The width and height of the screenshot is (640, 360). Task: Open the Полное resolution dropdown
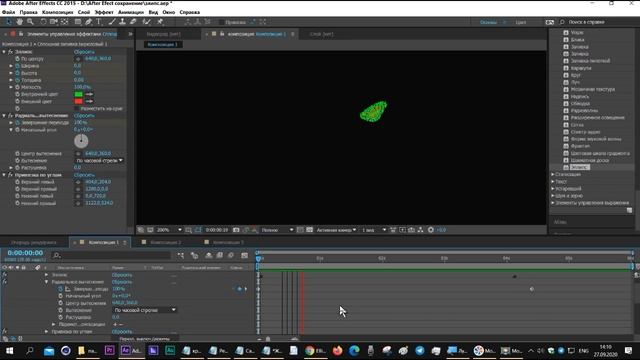(277, 230)
